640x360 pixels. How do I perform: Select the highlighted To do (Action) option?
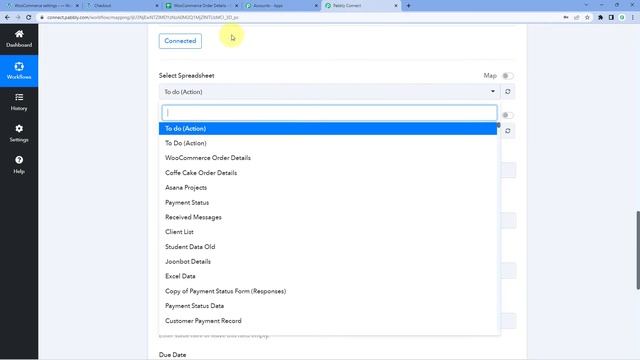328,129
